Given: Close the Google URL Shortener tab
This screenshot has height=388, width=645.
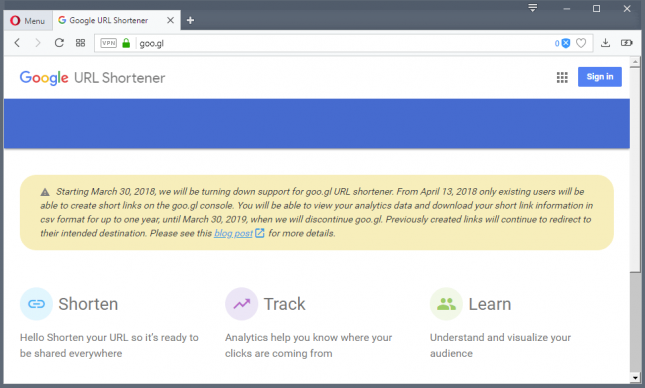Looking at the screenshot, I should pos(170,20).
